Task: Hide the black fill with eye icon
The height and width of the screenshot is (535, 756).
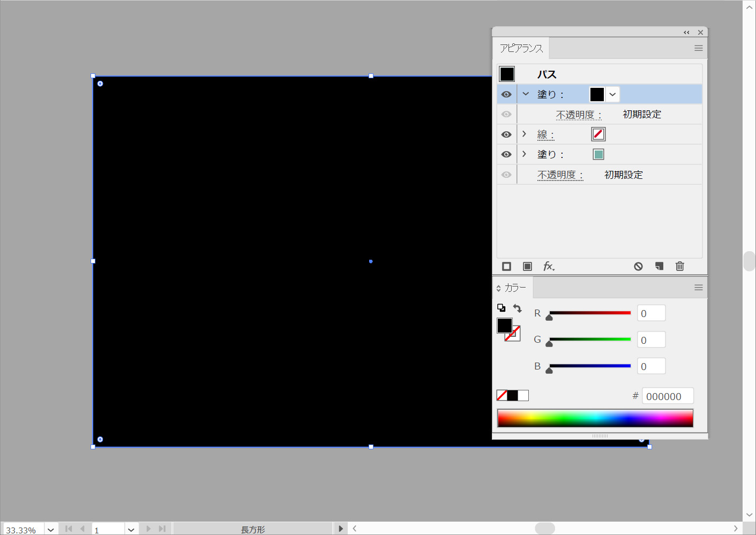Action: click(506, 94)
